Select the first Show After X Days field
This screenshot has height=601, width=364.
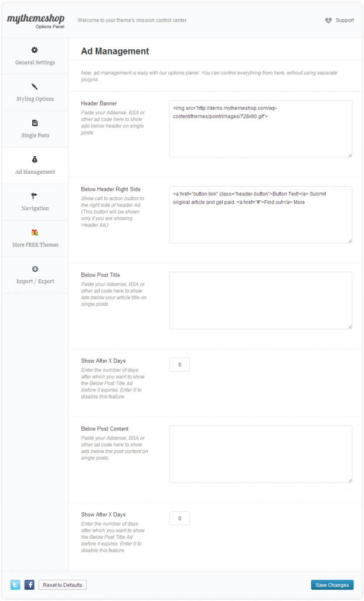point(179,364)
